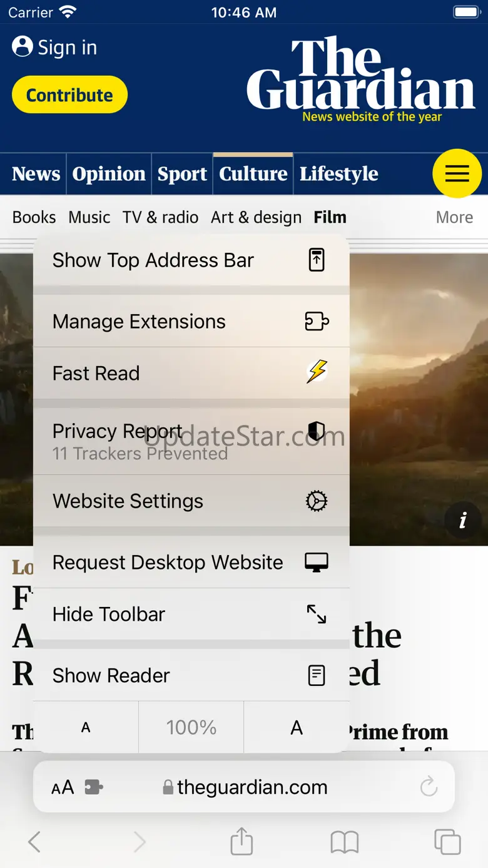The width and height of the screenshot is (488, 868).
Task: Select Fast Read menu entry
Action: pos(191,373)
